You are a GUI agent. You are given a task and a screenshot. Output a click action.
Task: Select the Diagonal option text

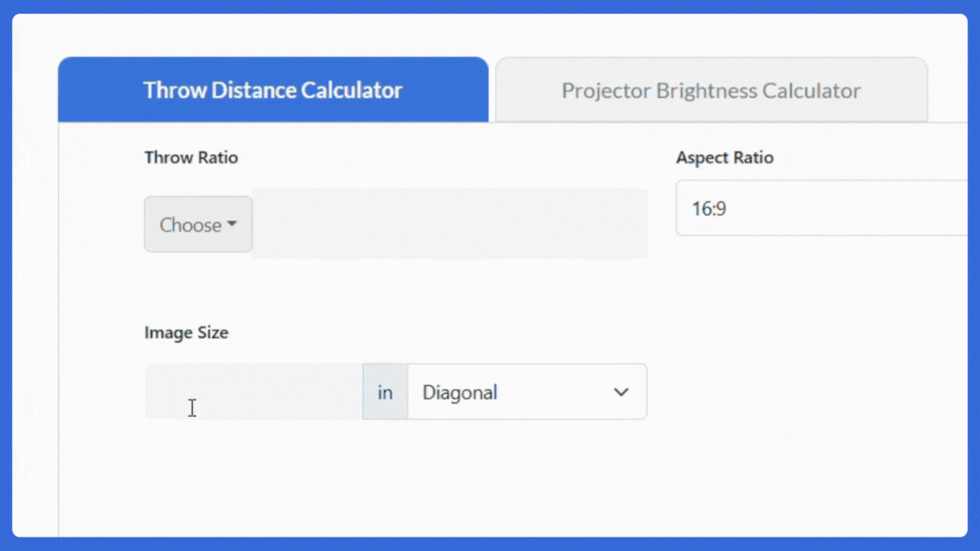[460, 392]
